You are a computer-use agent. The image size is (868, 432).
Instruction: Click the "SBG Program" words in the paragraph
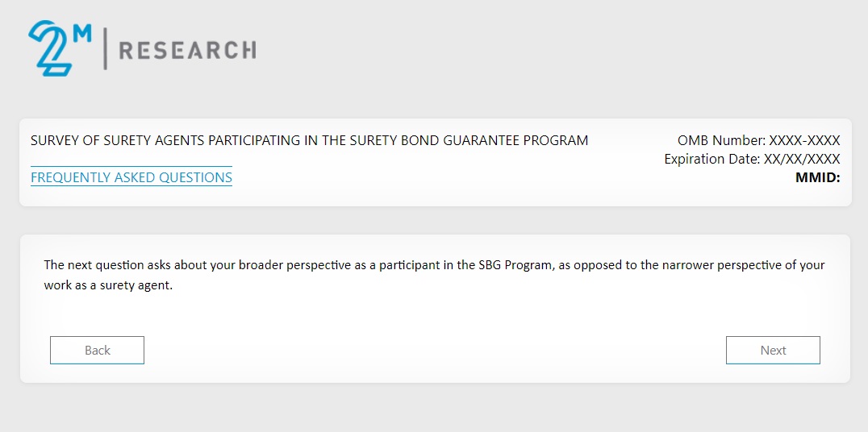click(x=515, y=265)
